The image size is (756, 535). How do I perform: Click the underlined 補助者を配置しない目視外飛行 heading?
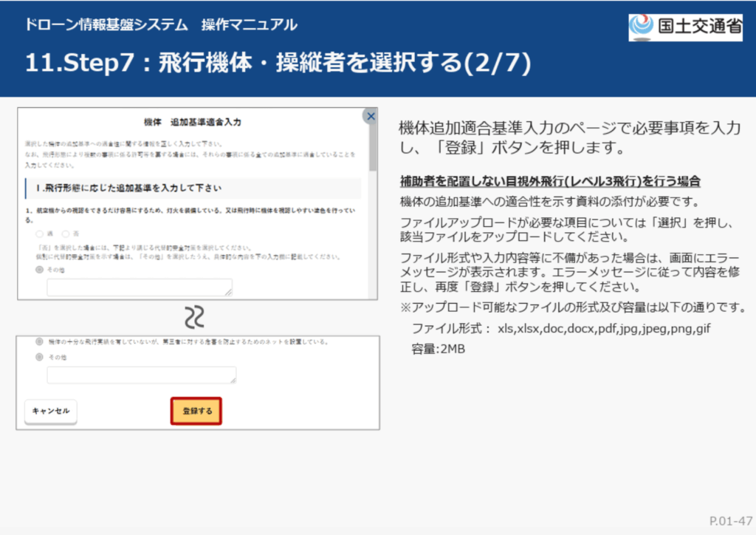[x=550, y=181]
